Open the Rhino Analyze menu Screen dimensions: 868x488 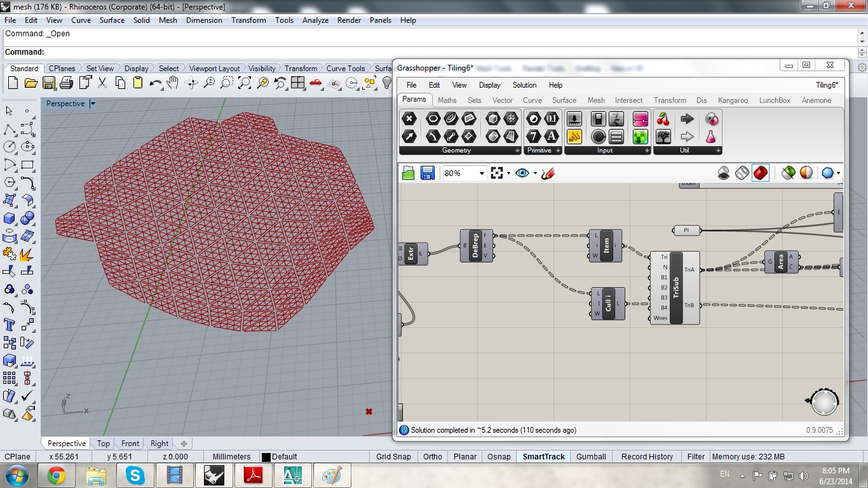pos(315,20)
